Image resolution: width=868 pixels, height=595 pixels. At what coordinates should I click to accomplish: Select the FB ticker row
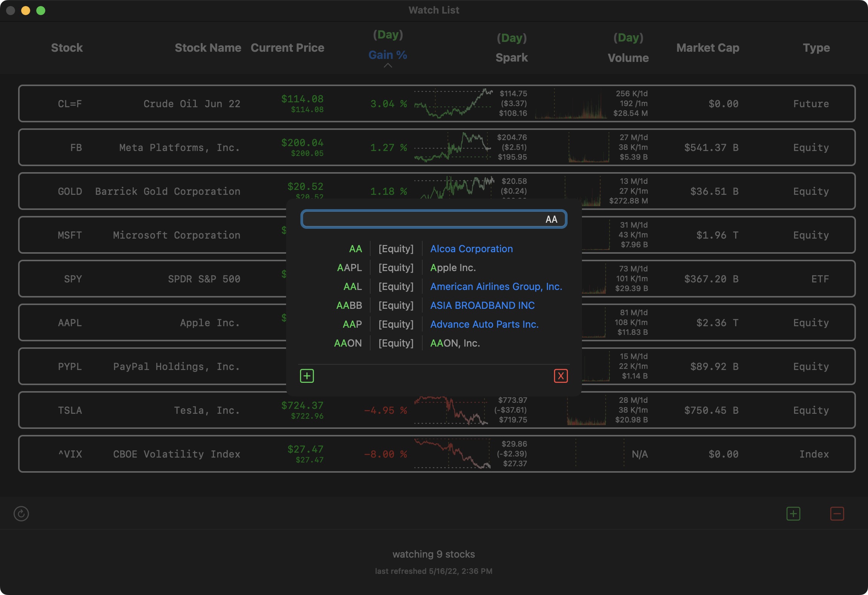(x=437, y=147)
